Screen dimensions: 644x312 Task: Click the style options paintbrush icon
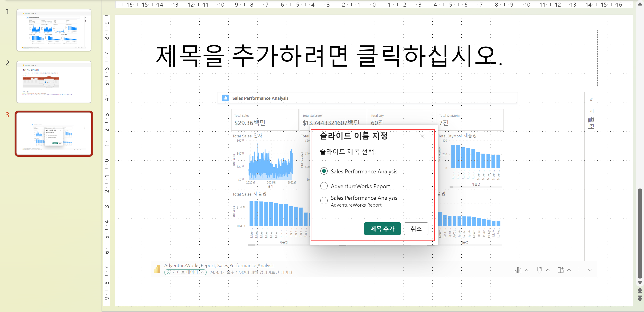539,270
